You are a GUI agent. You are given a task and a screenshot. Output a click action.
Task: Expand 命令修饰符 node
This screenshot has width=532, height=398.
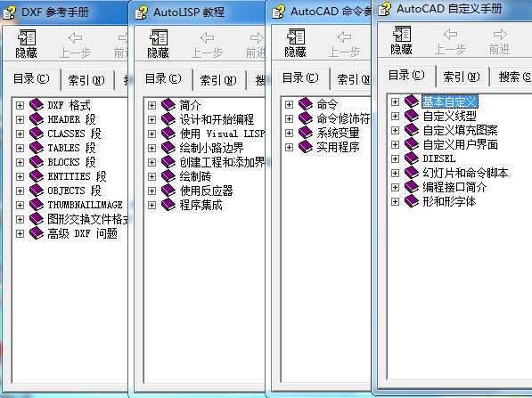tap(289, 118)
